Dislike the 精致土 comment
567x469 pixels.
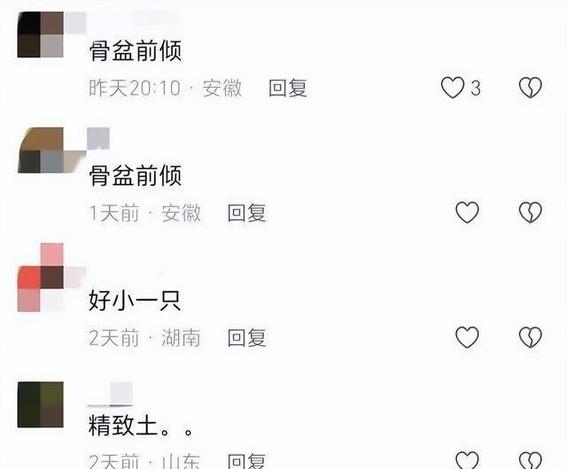[x=530, y=460]
